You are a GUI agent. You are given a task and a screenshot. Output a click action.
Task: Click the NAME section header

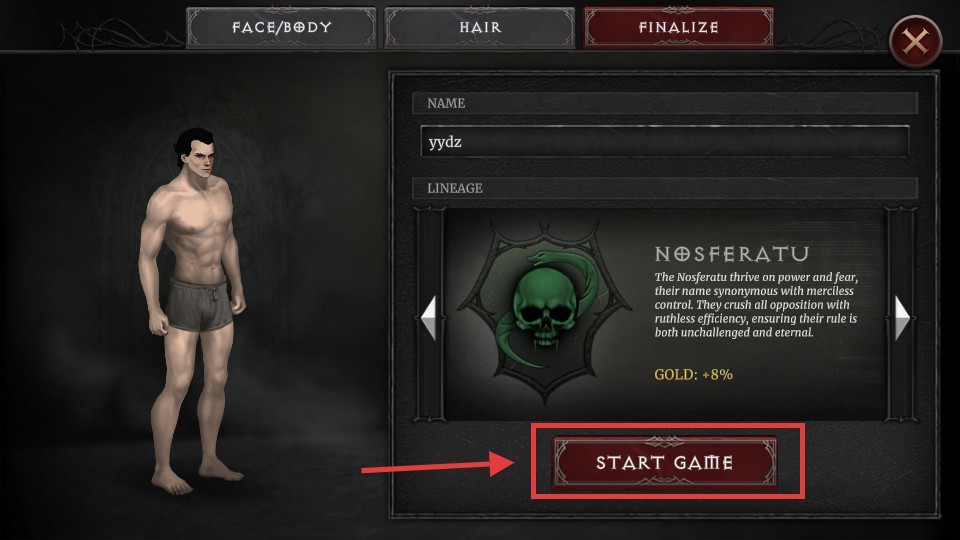665,103
